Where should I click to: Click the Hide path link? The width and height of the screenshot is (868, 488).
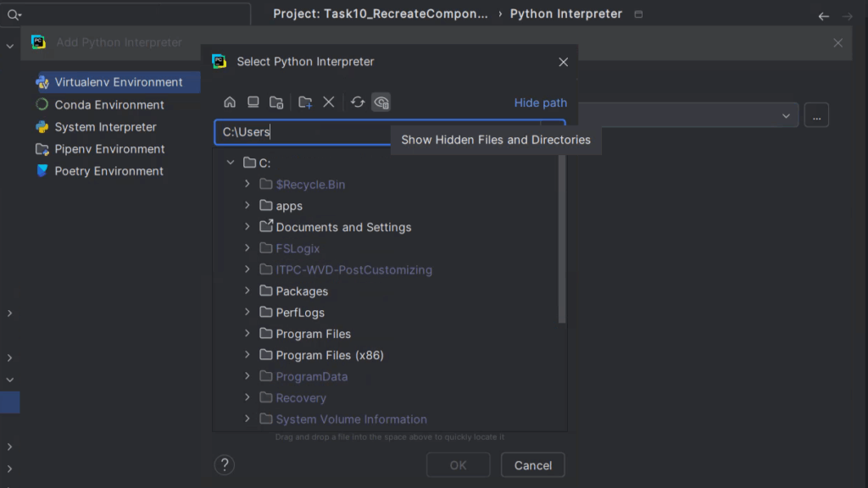click(540, 103)
